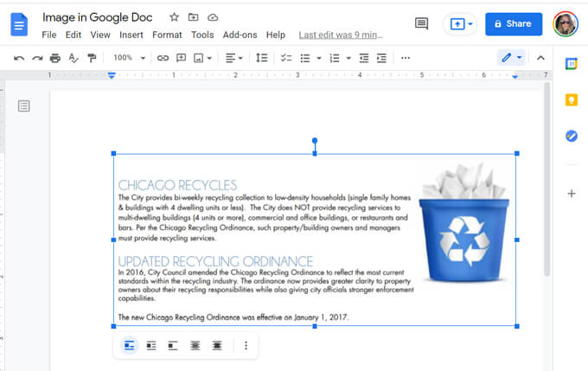Click the image bottom-right resize handle
The height and width of the screenshot is (371, 588).
[517, 326]
